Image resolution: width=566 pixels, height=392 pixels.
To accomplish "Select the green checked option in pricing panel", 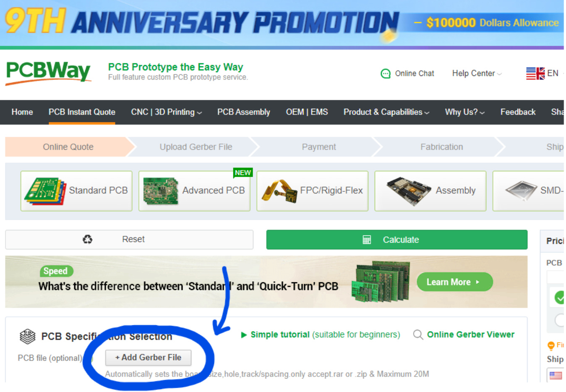I will [x=559, y=298].
